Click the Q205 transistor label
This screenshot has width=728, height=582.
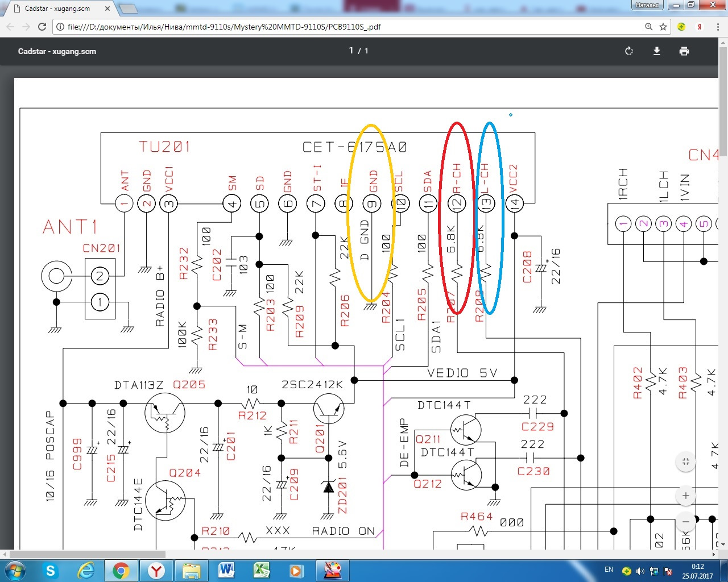(189, 385)
